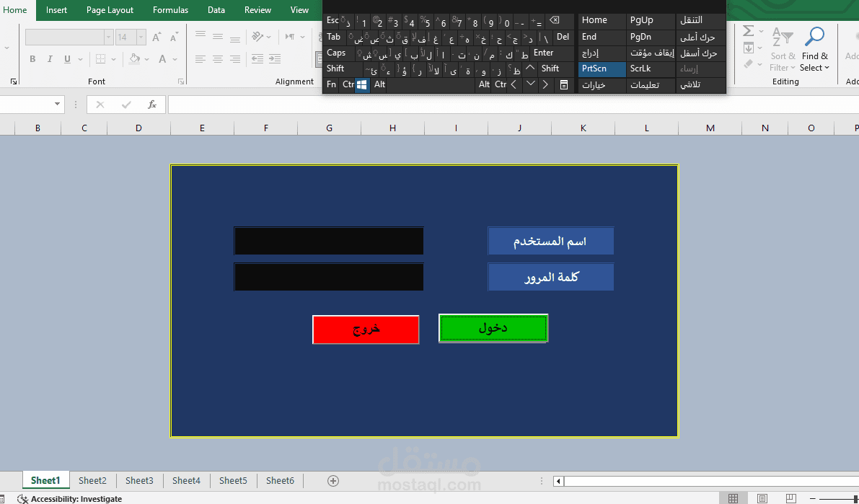Switch to Normal view in status bar
The width and height of the screenshot is (859, 504).
coord(733,498)
